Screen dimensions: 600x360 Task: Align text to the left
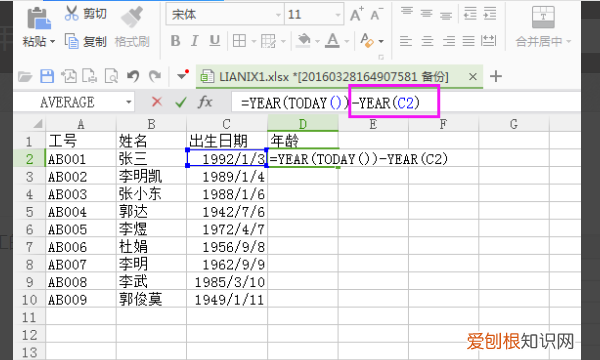(x=406, y=41)
